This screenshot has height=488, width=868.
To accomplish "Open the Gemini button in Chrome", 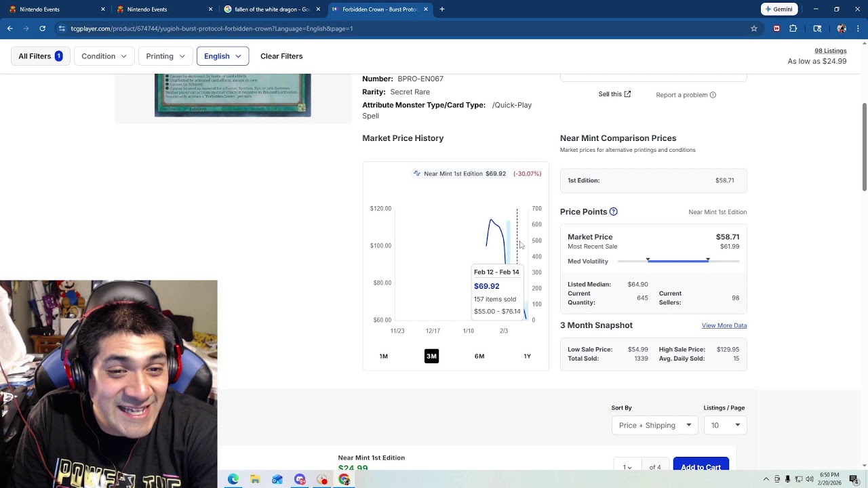I will click(779, 9).
